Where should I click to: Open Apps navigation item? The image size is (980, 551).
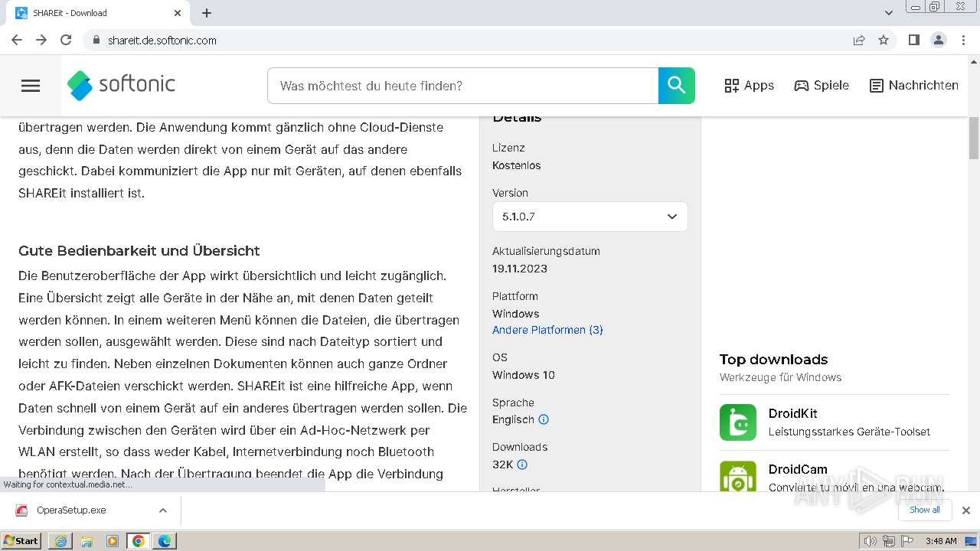(750, 86)
